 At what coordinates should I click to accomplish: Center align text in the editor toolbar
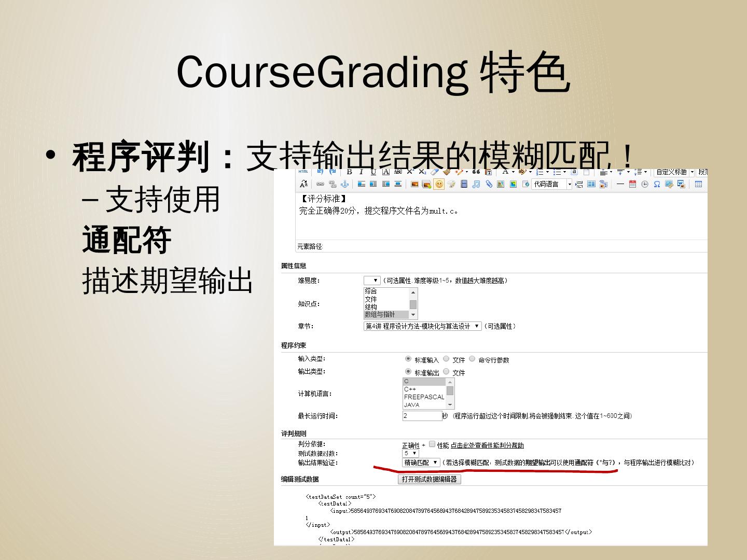click(x=374, y=184)
